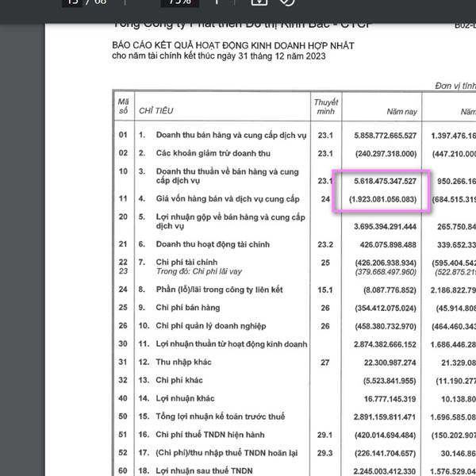Click italic line 'Trong đó: Chi phí lãi vay'

point(199,271)
